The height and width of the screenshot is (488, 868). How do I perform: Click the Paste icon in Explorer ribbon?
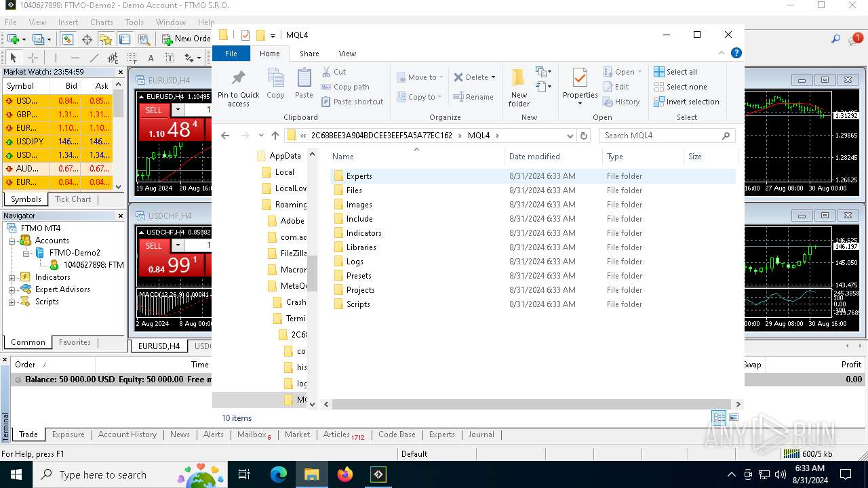click(304, 79)
